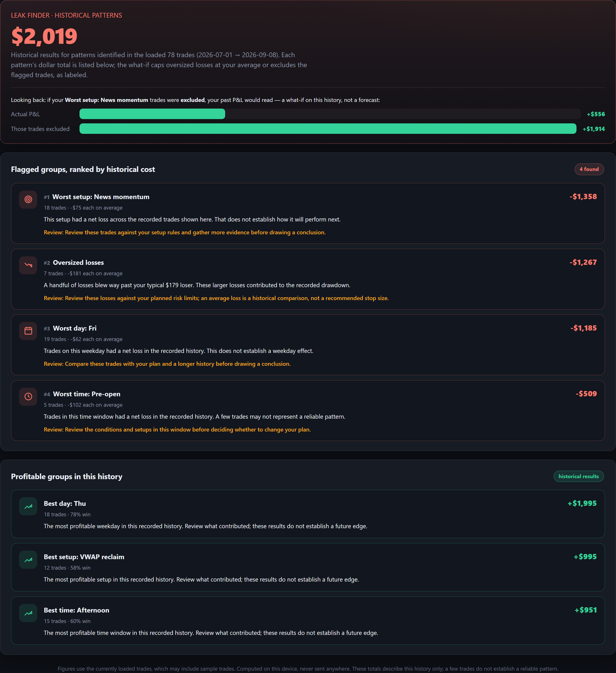Select the 'Worst setup: News momentum' title
616x673 pixels.
pos(101,197)
